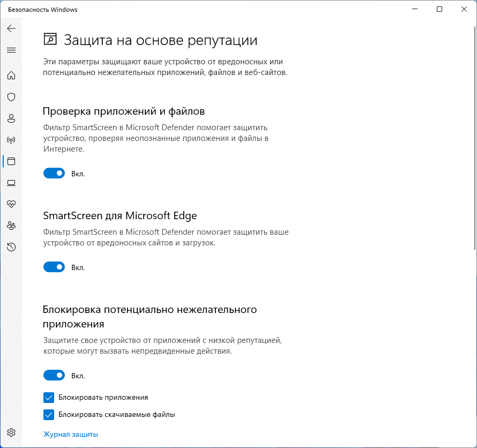Screen dimensions: 477x448
Task: Open the Home section icon
Action: coord(11,76)
